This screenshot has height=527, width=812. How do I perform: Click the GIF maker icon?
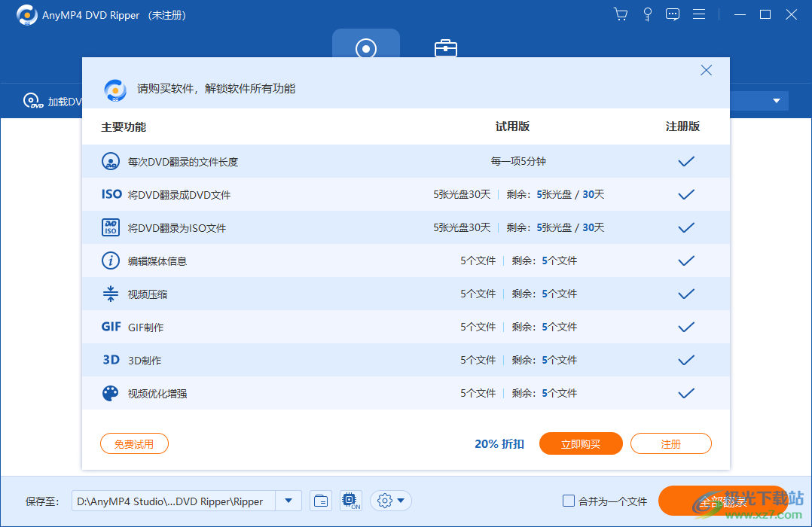point(111,327)
